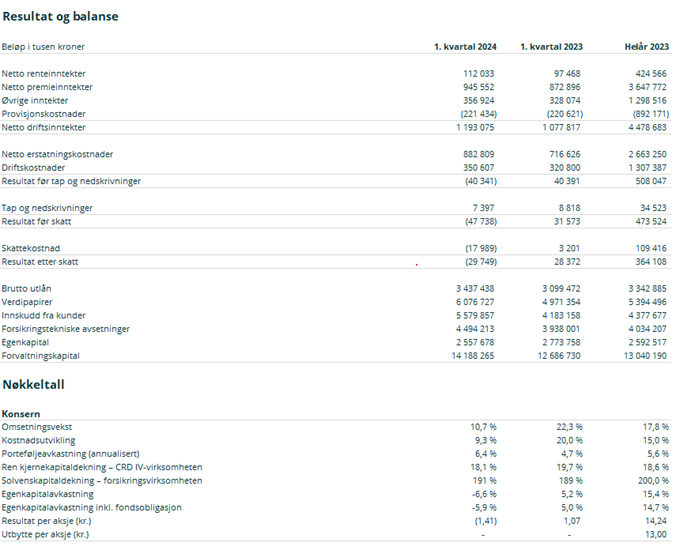Click the Skattekostnad row label

click(30, 247)
